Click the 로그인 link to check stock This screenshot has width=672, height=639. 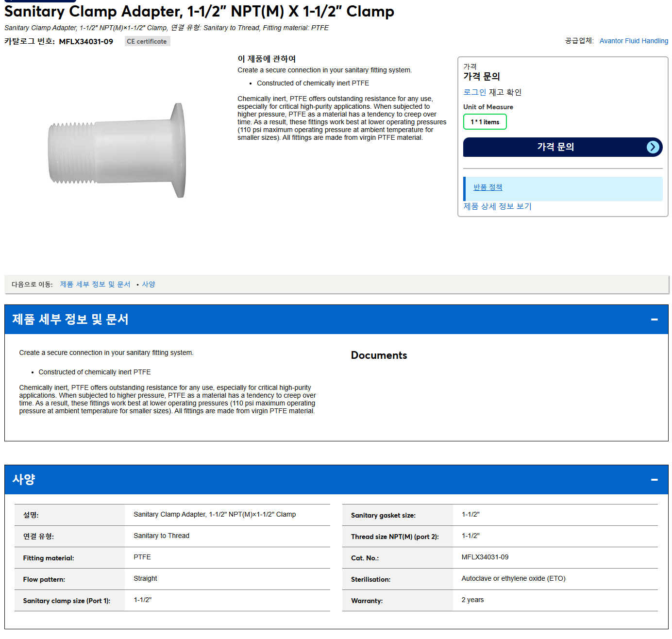coord(474,92)
